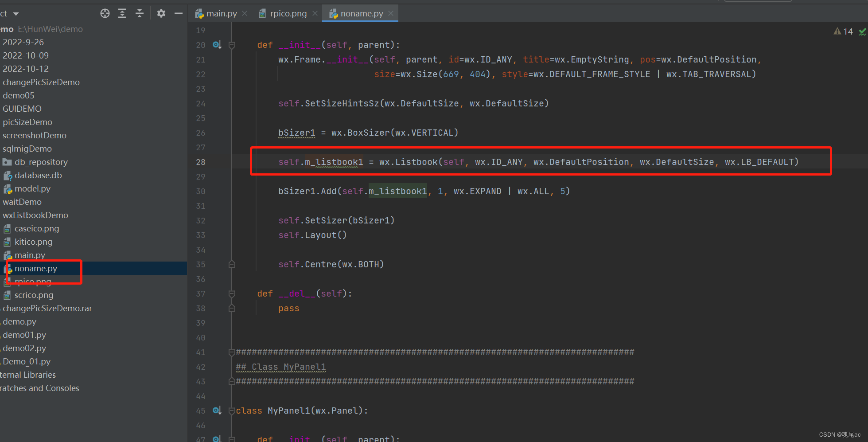Screen dimensions: 868x442
Task: Hide the project tool window
Action: [179, 13]
